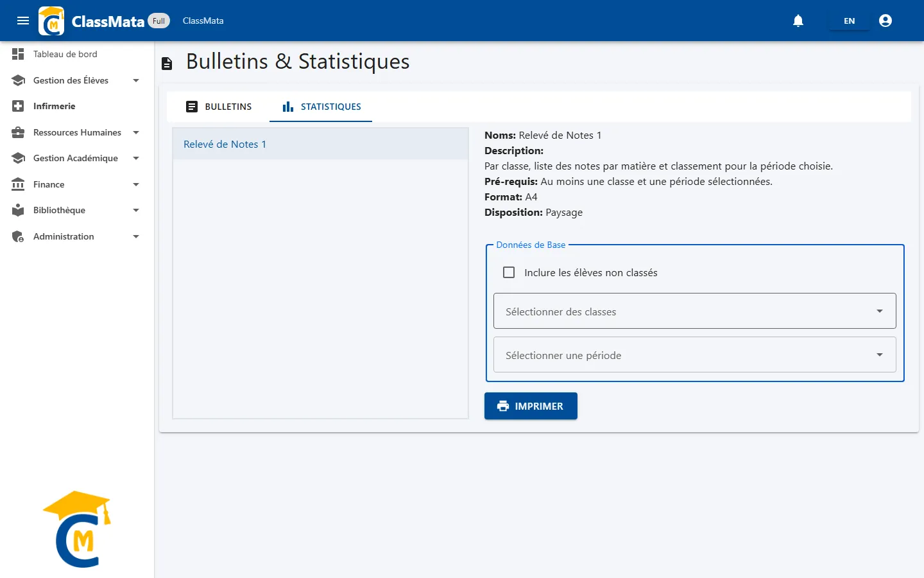The height and width of the screenshot is (578, 924).
Task: Click the Finance bank icon
Action: (x=18, y=184)
